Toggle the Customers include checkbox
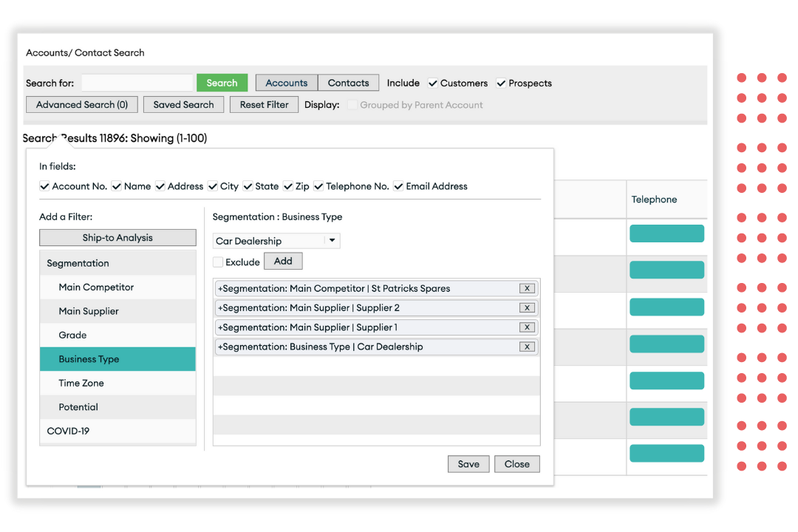The image size is (798, 532). (433, 83)
